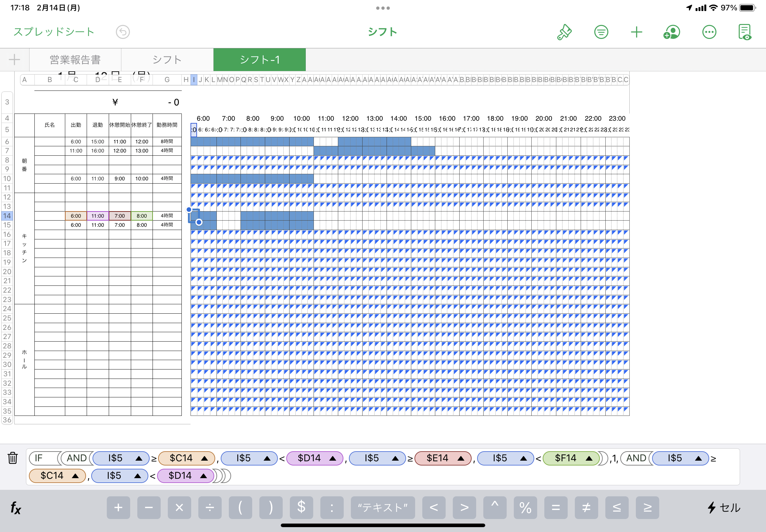Open the fx function browser

pos(16,508)
